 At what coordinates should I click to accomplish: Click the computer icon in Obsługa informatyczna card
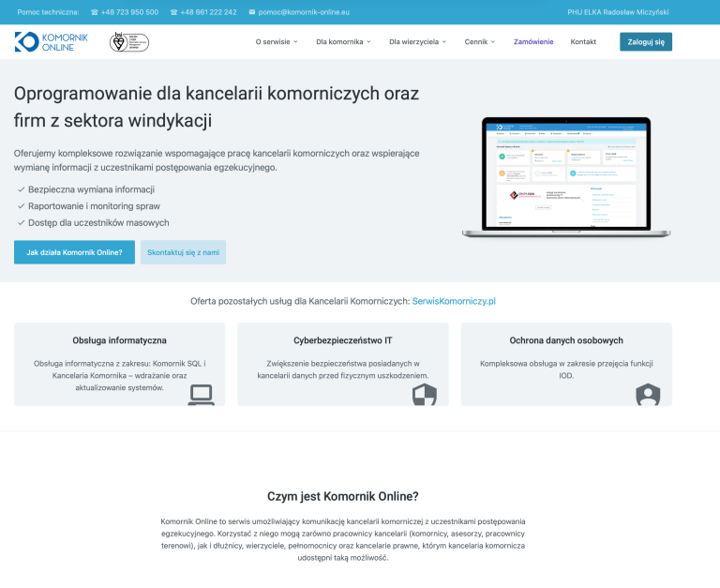point(201,394)
